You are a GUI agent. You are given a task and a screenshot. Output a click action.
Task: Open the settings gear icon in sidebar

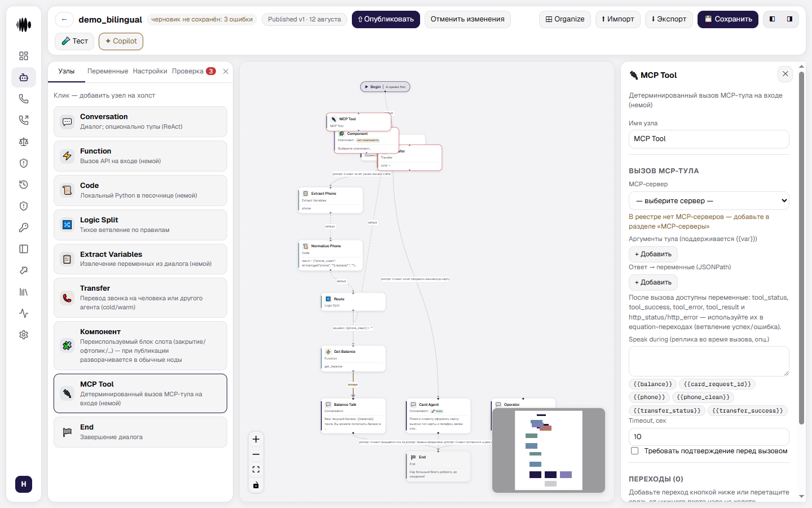(24, 335)
